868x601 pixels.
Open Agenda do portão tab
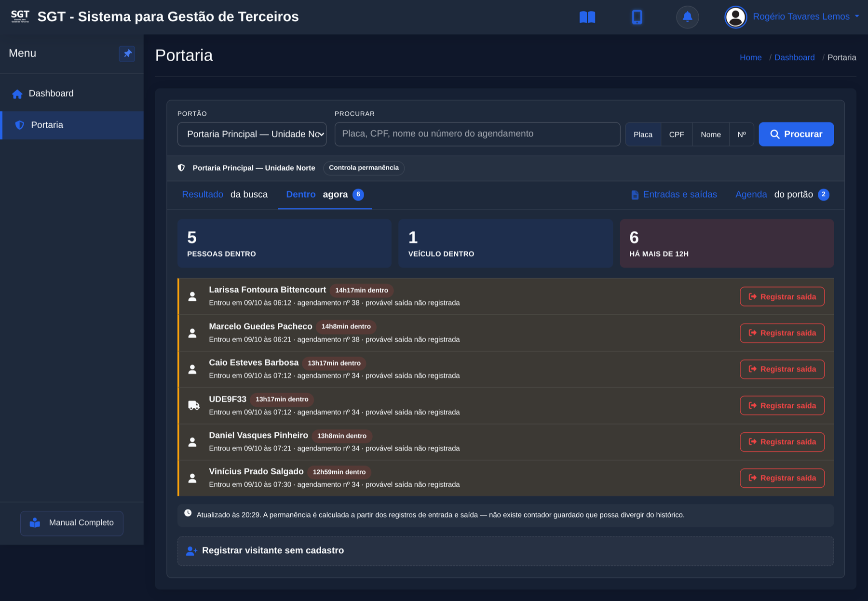(x=782, y=195)
